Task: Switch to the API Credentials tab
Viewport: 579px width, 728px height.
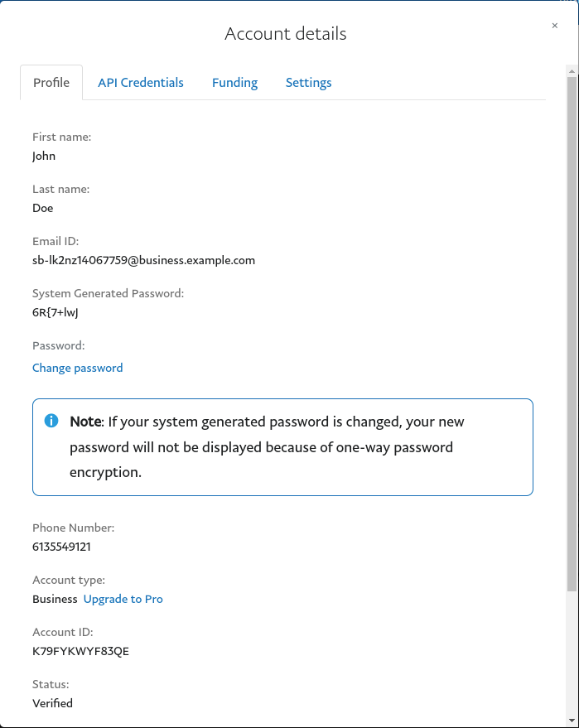Action: 141,83
